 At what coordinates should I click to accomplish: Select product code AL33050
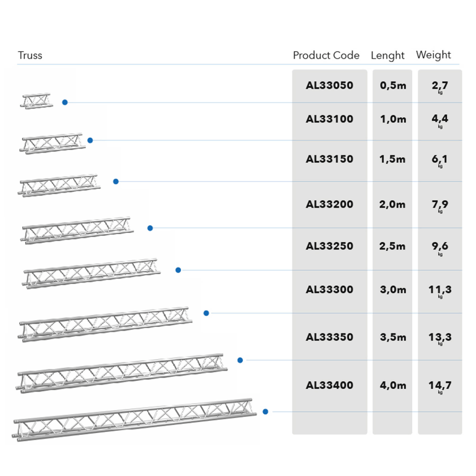[x=330, y=86]
